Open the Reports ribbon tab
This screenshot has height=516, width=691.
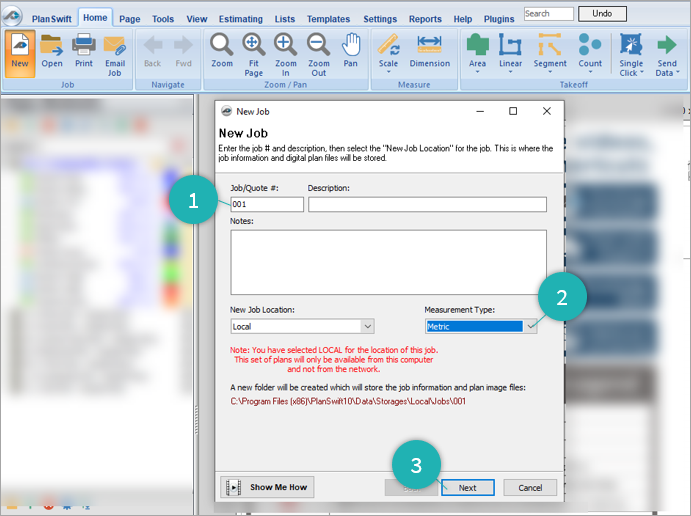tap(425, 19)
